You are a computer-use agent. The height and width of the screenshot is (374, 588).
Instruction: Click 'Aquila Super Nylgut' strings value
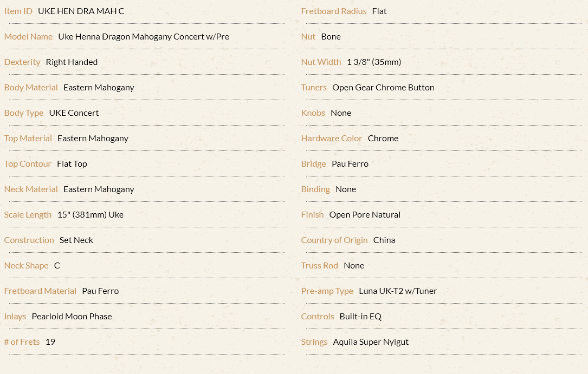tap(371, 342)
